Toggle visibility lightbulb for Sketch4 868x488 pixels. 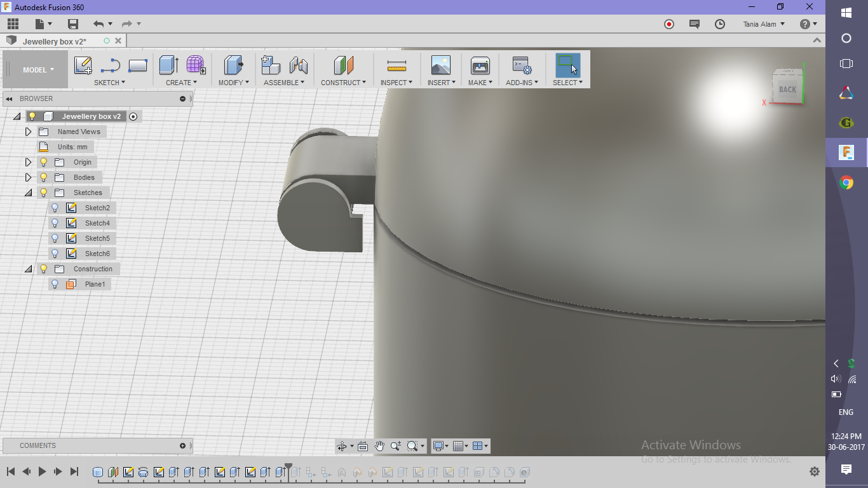pos(55,223)
